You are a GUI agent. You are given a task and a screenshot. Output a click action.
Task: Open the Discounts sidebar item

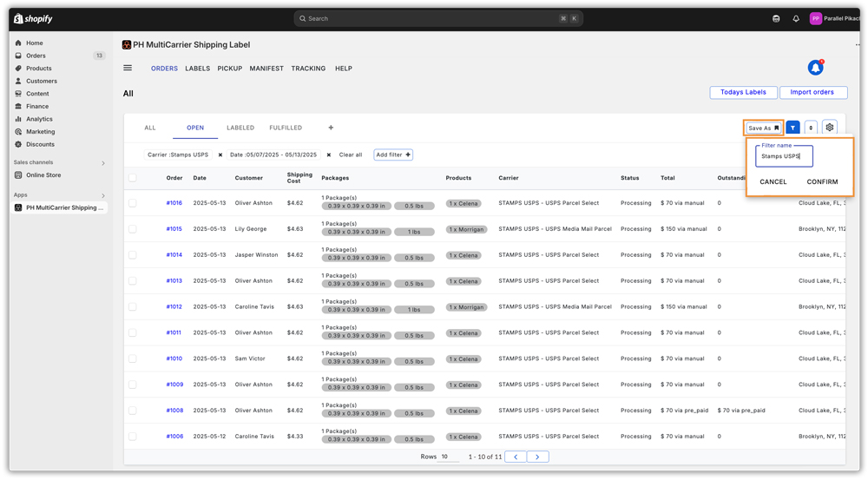pyautogui.click(x=40, y=144)
